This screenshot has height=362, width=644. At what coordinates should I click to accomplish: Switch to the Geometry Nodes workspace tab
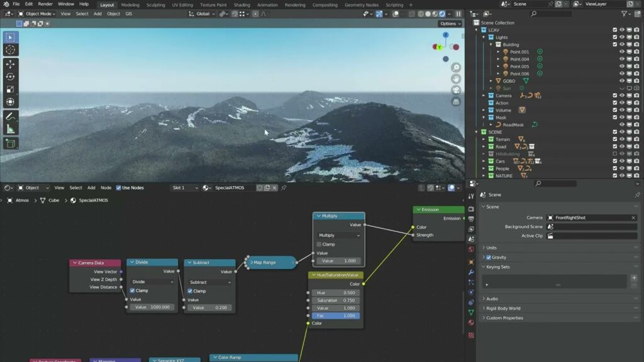coord(362,5)
